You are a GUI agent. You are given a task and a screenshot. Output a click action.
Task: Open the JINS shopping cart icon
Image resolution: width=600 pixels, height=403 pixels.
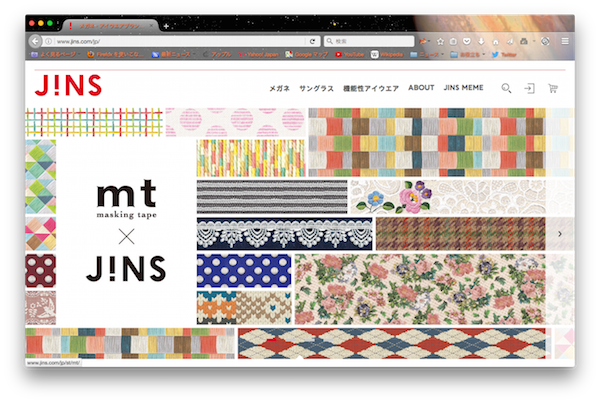(553, 88)
